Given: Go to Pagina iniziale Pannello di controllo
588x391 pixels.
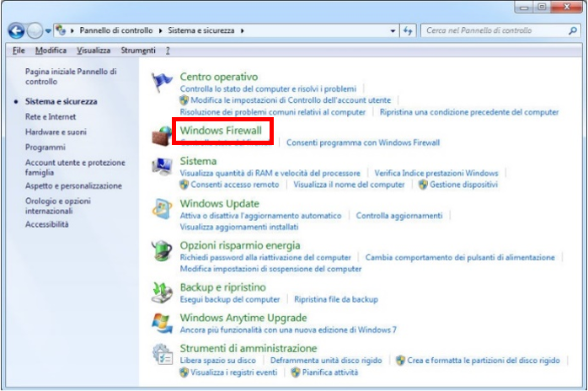Looking at the screenshot, I should point(71,77).
